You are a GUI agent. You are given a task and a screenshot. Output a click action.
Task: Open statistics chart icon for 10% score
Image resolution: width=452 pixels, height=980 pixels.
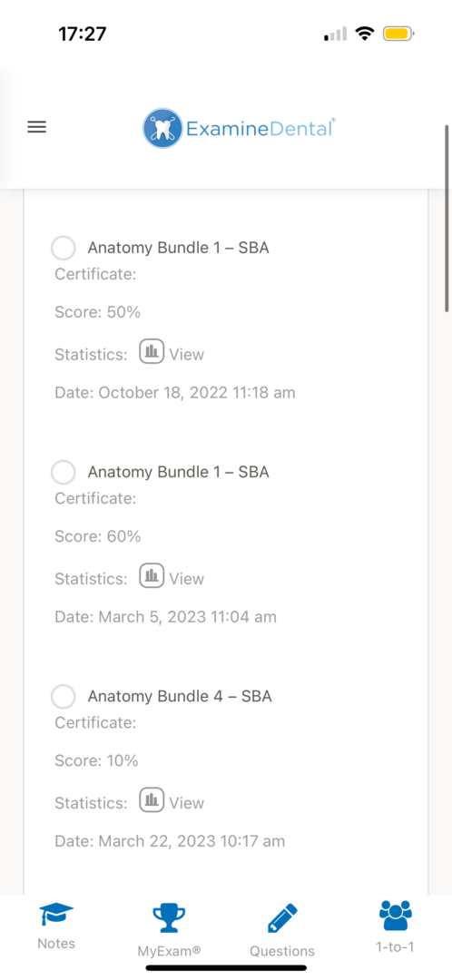tap(152, 800)
